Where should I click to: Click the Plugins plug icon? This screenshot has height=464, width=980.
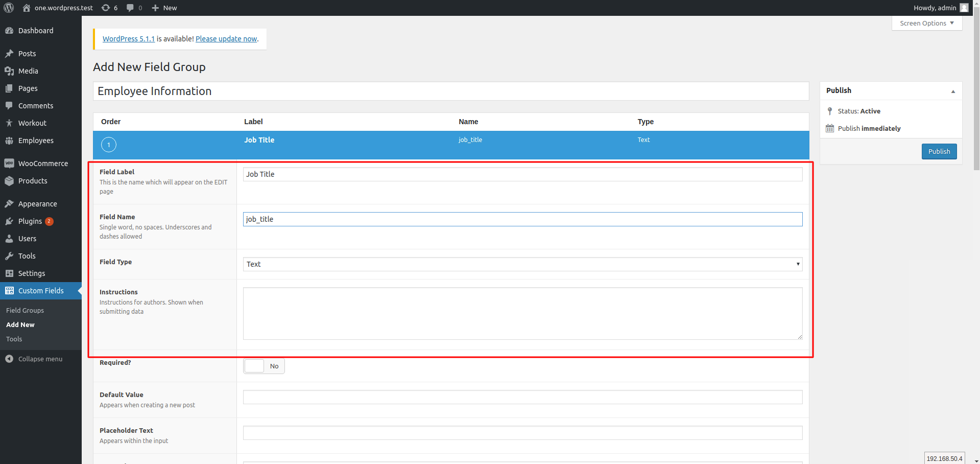click(x=9, y=221)
